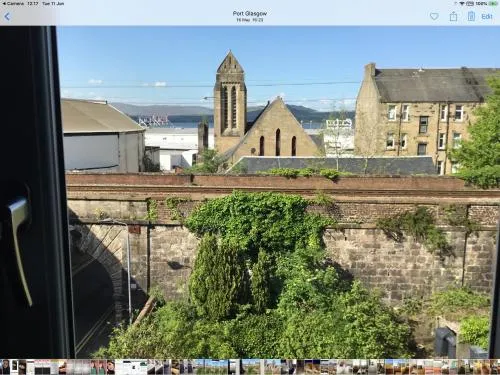Favorite this photo with the heart icon
Viewport: 500px width, 375px height.
click(434, 16)
